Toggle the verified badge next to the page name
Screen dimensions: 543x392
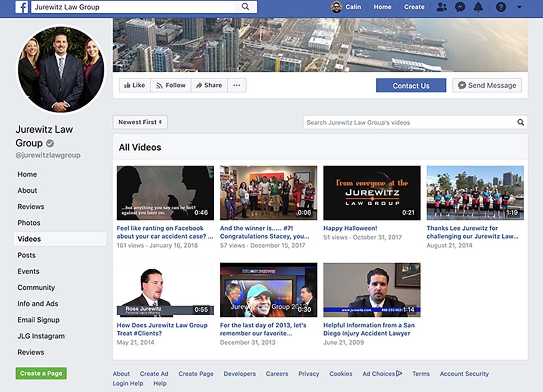point(50,143)
